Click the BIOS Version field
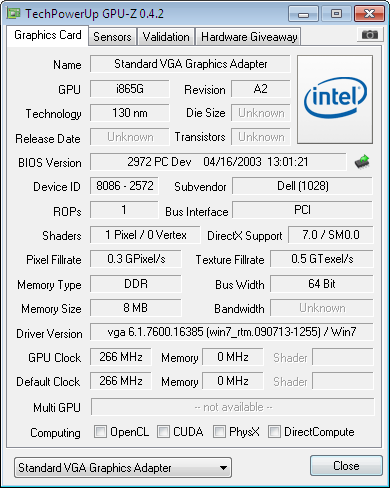This screenshot has height=488, width=390. pos(218,162)
